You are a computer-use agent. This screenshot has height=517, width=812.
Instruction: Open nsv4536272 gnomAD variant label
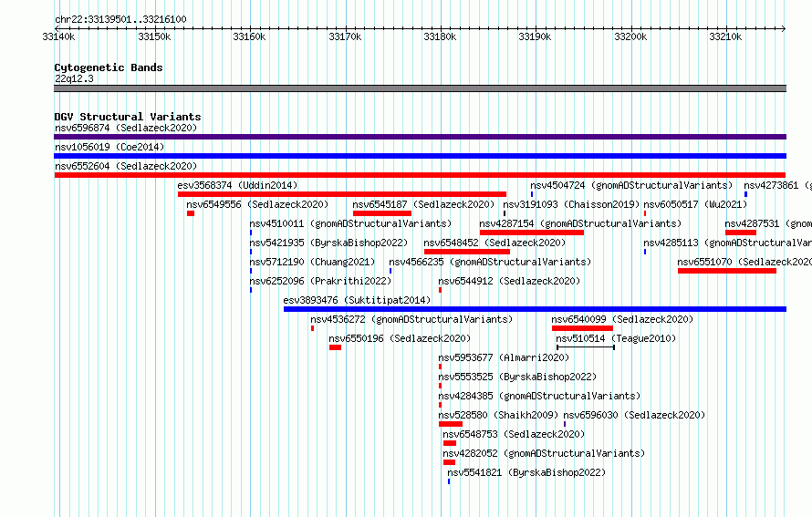pos(411,319)
